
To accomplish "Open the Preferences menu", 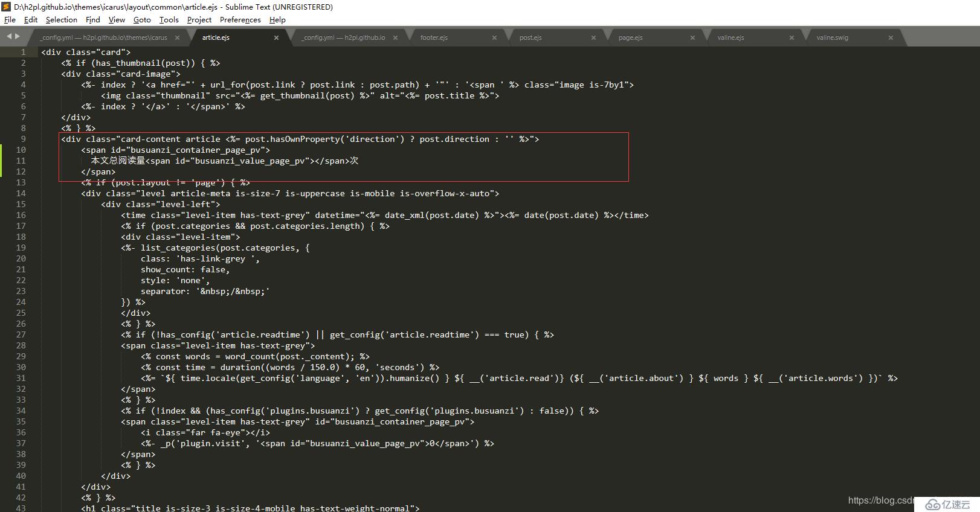I will coord(240,19).
